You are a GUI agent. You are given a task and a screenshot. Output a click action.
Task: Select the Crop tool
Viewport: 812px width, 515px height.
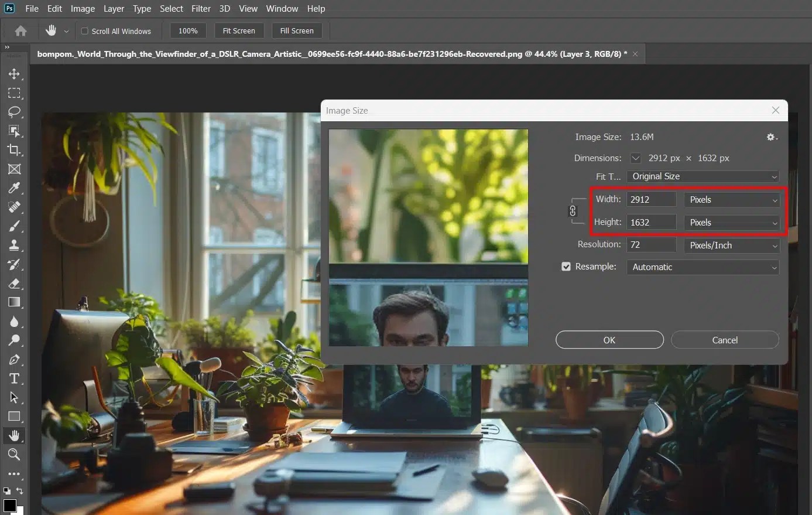[14, 150]
